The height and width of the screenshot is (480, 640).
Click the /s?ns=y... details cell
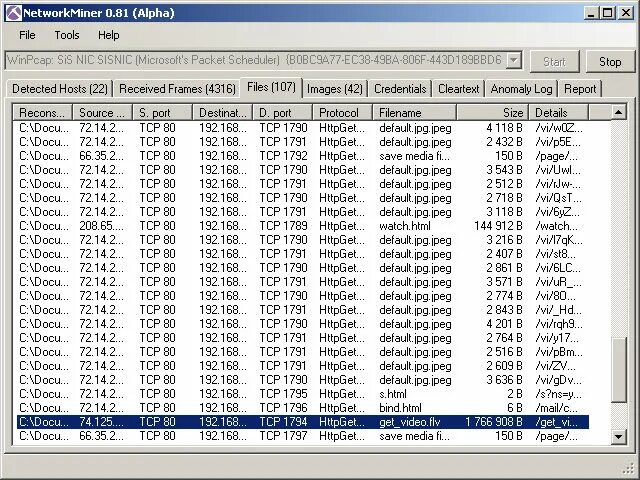point(558,394)
